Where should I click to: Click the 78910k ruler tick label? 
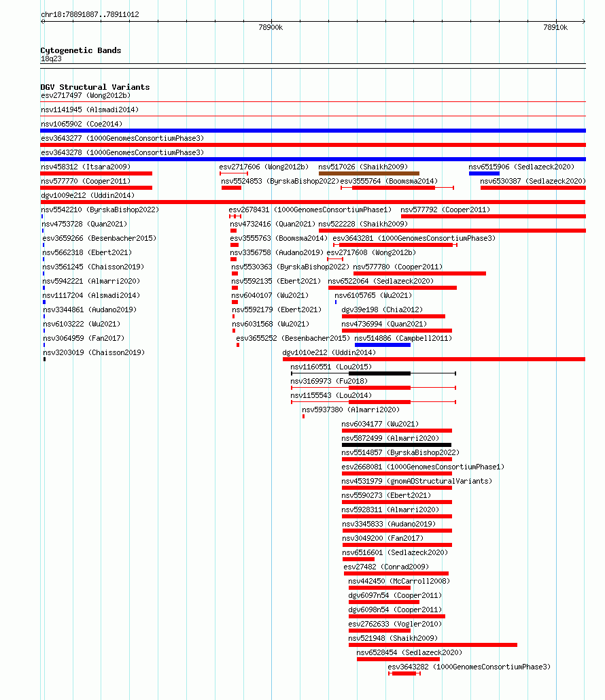click(x=555, y=28)
